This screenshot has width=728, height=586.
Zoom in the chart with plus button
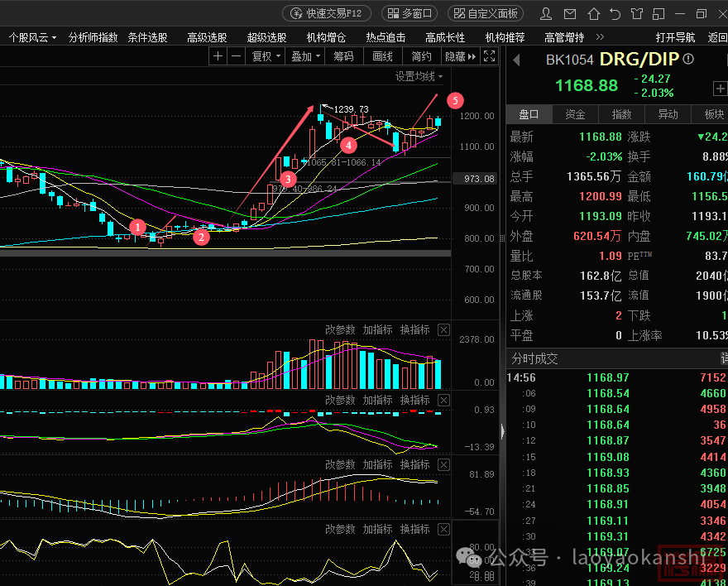[218, 56]
